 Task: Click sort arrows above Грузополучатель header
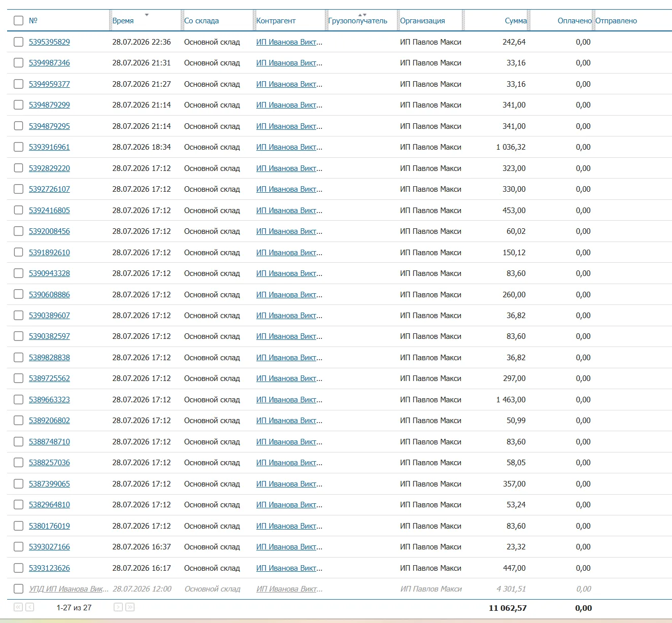(362, 15)
